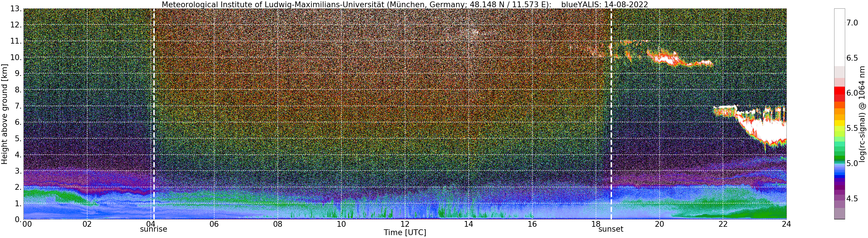
Task: Click the colorbar tick label '7.0'
Action: [x=852, y=23]
